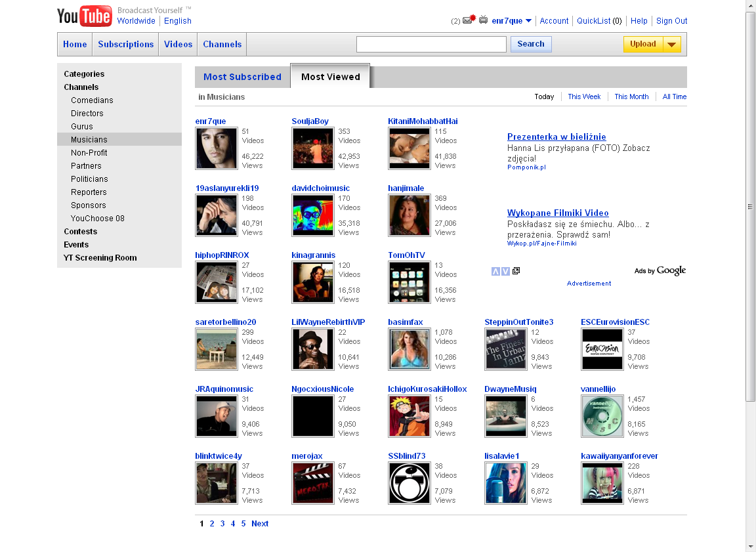Screen dimensions: 756x552
Task: Click the Search button
Action: pos(531,44)
